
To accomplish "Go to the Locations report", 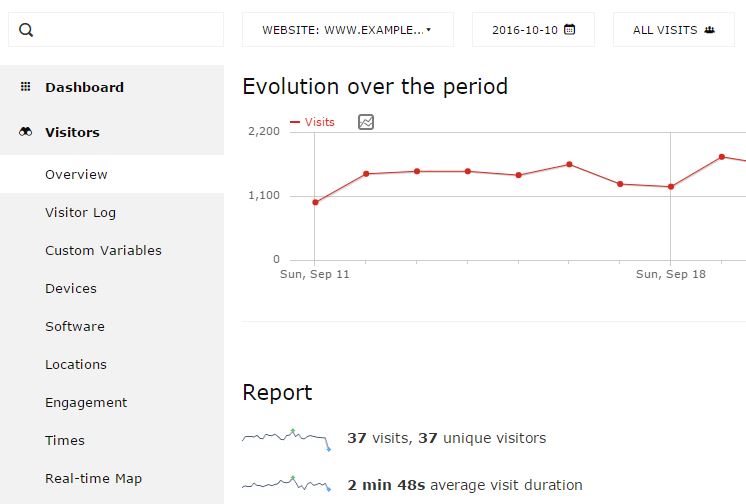I will (x=76, y=364).
